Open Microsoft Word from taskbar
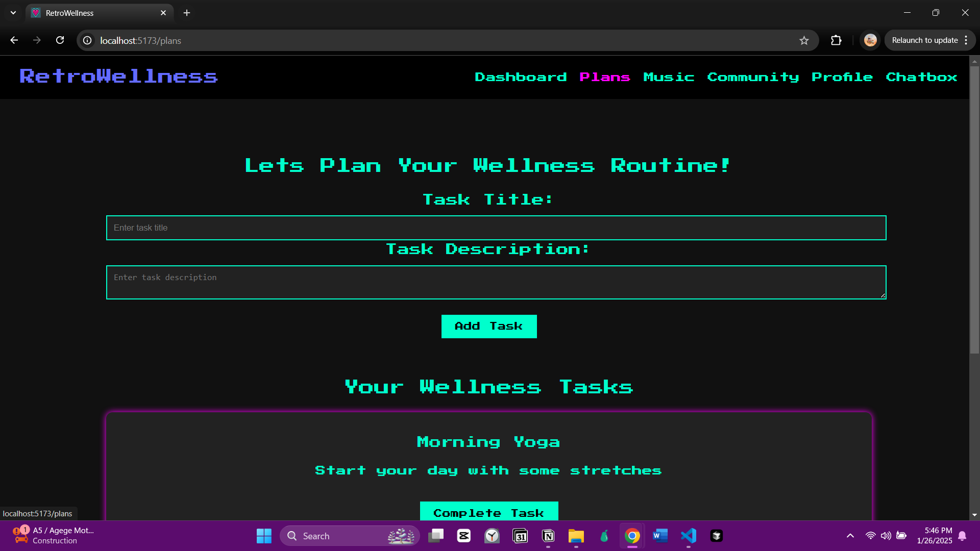 click(x=660, y=536)
